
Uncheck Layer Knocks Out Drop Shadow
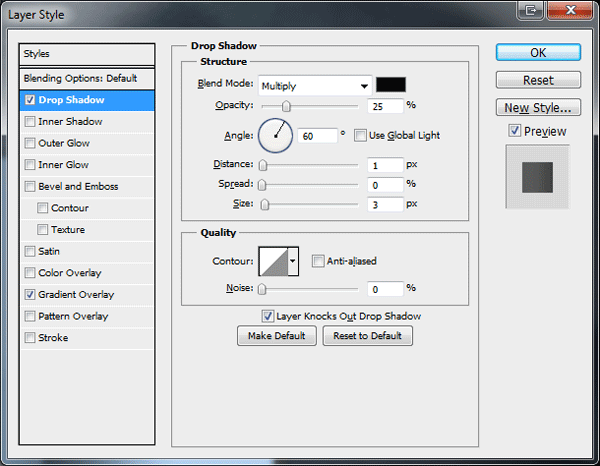click(x=267, y=316)
